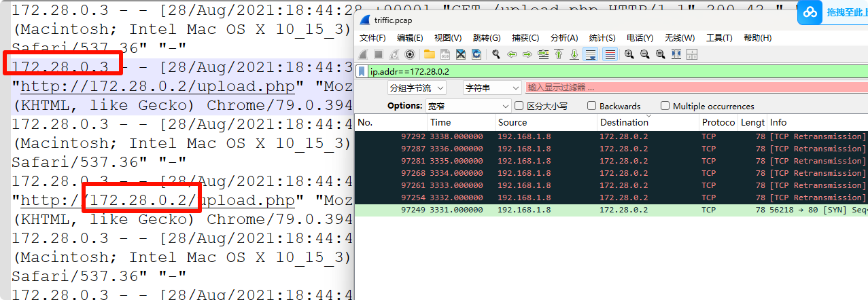The width and height of the screenshot is (868, 300).
Task: Open the 文件(F) menu
Action: [x=372, y=38]
